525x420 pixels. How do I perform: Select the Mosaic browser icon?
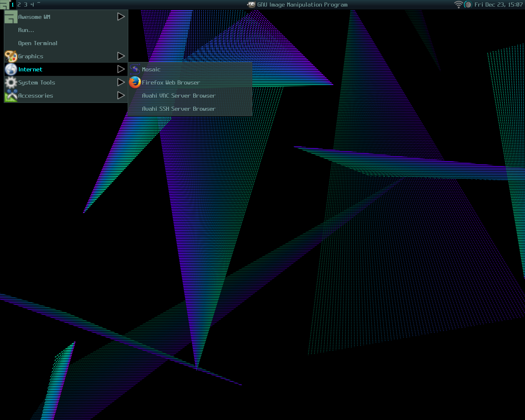click(x=135, y=69)
